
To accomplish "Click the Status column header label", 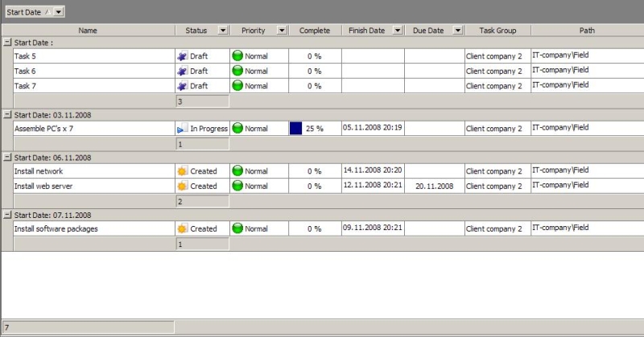I will click(196, 31).
